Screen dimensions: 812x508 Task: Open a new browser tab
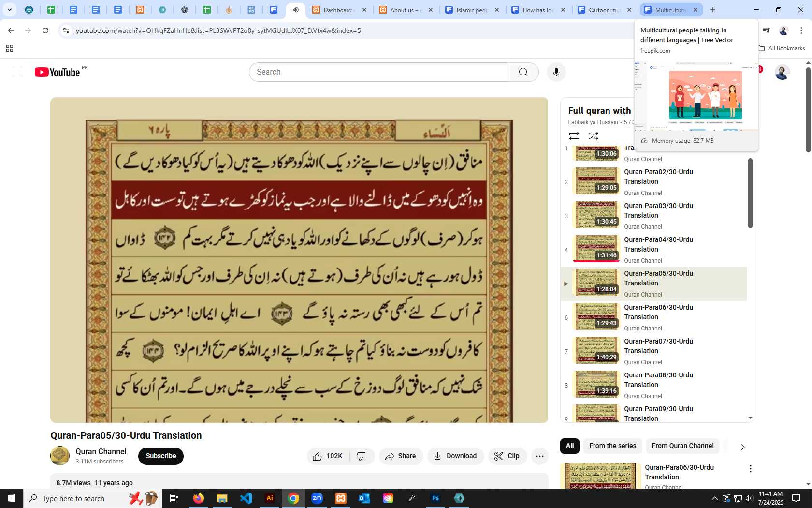(713, 10)
